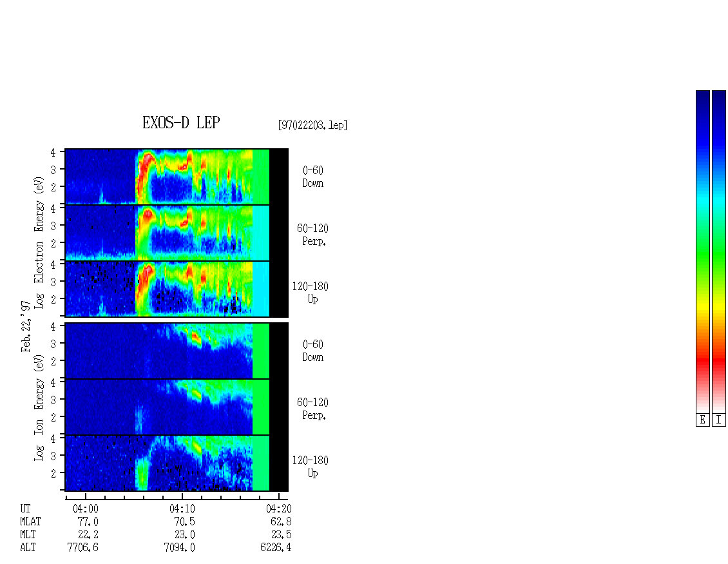Click the Feb. 22, '97 date label
The height and width of the screenshot is (564, 728).
(x=26, y=326)
